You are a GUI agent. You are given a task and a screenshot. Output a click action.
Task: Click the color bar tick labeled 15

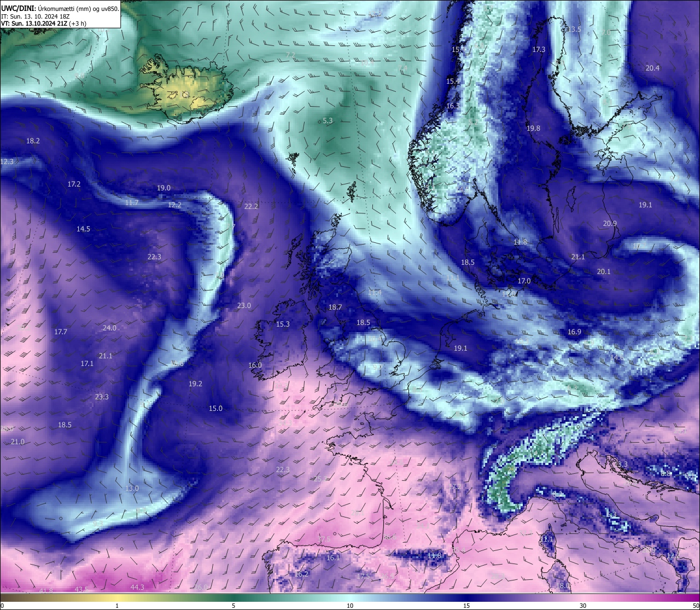pos(466,606)
